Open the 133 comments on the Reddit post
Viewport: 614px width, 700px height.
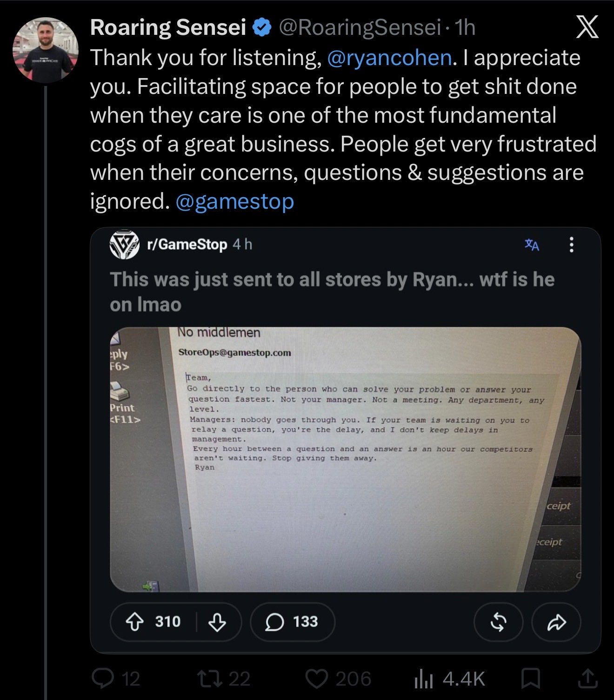tap(292, 622)
